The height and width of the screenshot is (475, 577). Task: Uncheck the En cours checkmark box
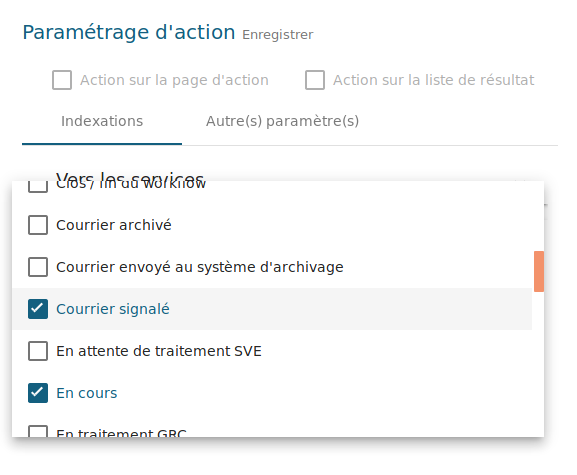[38, 393]
